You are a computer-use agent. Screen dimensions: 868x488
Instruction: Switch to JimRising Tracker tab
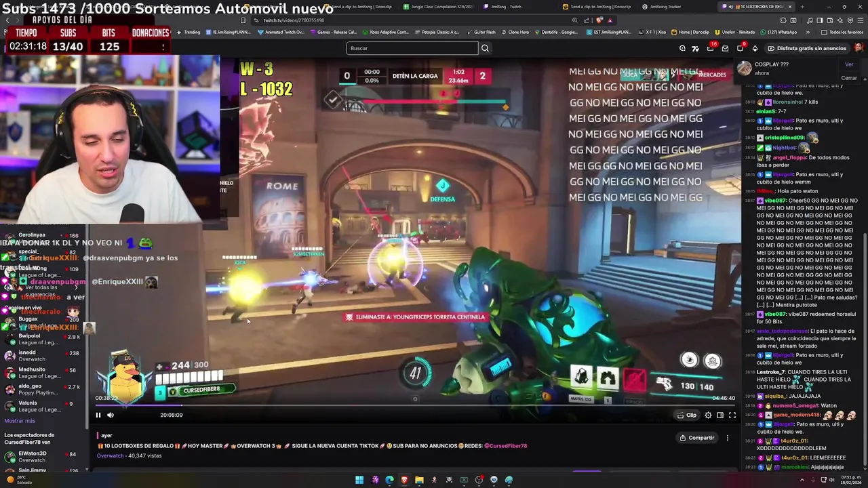(661, 7)
